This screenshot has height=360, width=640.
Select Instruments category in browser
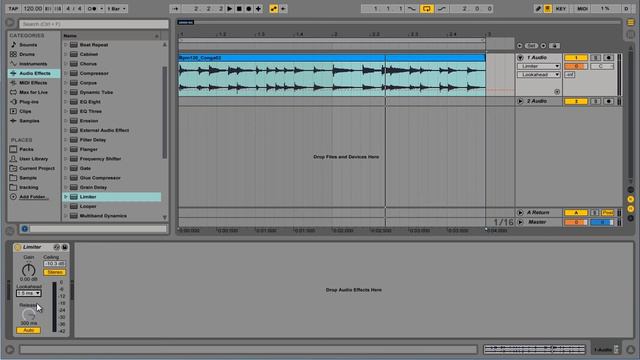tap(33, 64)
